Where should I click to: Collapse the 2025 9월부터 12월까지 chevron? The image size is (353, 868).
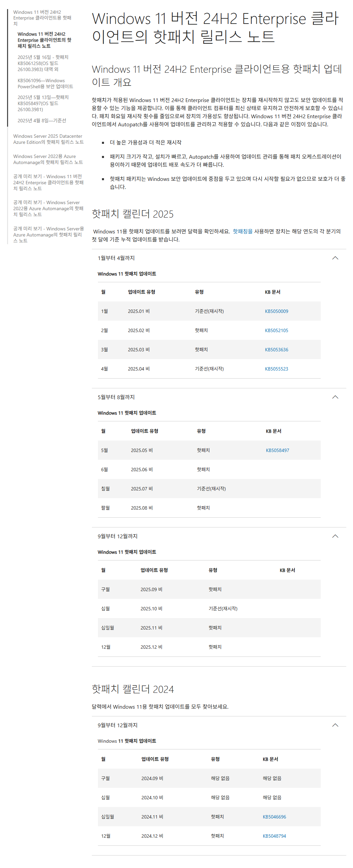tap(335, 537)
